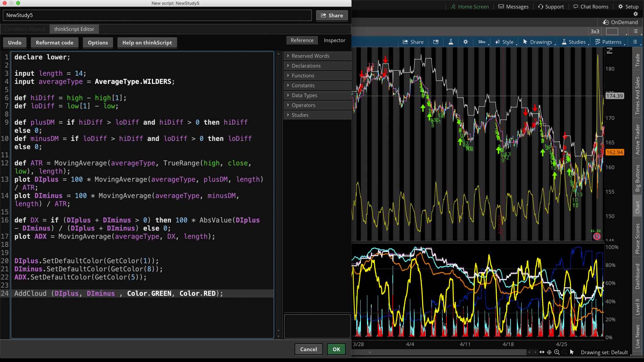The image size is (644, 362).
Task: Select the pointer cursor drawing tool
Action: 572,352
